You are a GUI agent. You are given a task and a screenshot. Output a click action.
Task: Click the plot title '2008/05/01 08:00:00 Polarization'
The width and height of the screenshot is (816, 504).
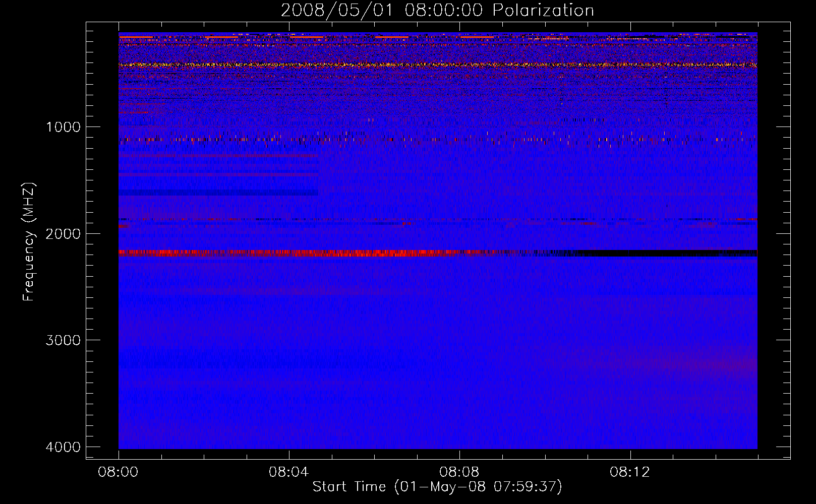437,11
